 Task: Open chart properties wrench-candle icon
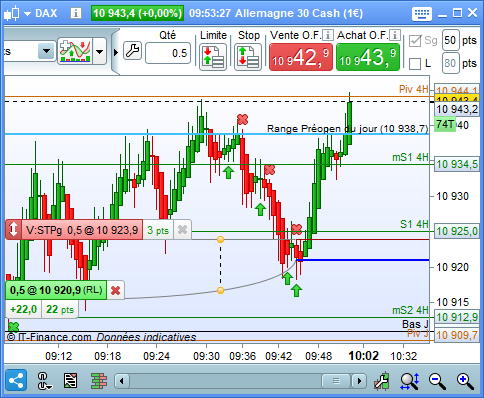point(382,381)
